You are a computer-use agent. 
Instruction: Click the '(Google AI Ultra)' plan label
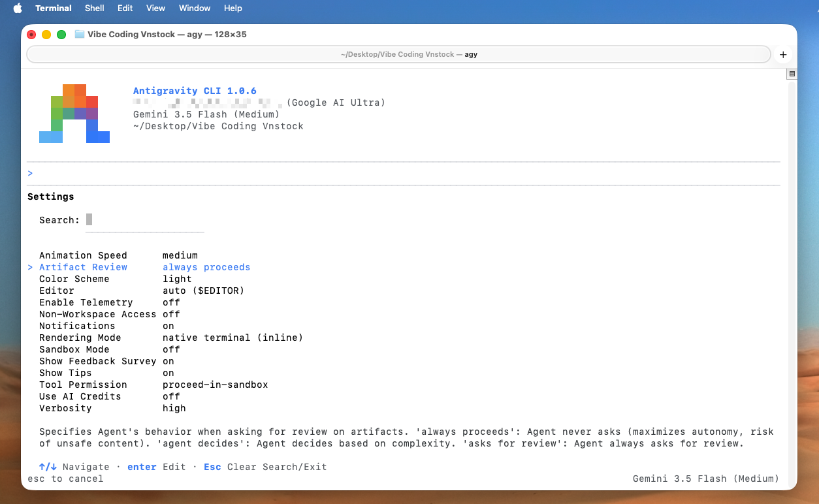[x=336, y=102]
